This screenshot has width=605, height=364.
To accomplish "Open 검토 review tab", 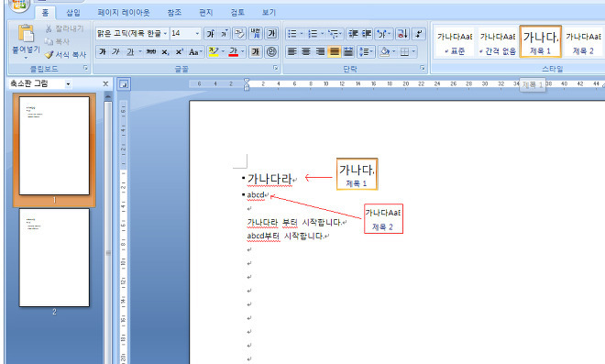I will (x=237, y=12).
